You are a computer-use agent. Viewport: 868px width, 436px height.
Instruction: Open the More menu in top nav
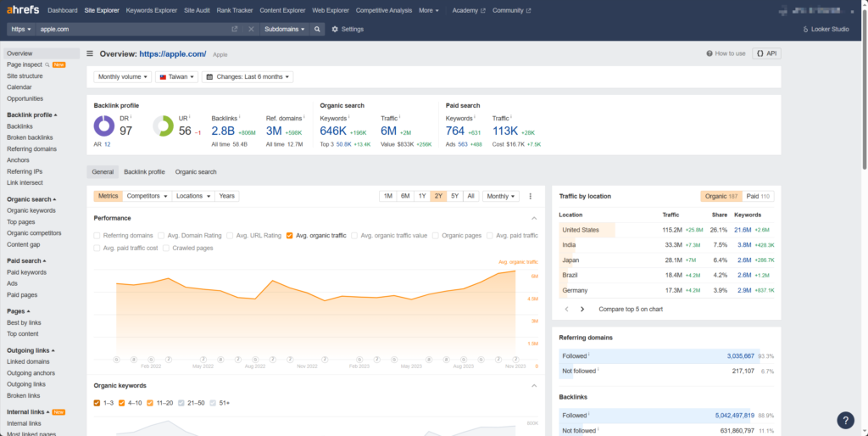click(428, 10)
